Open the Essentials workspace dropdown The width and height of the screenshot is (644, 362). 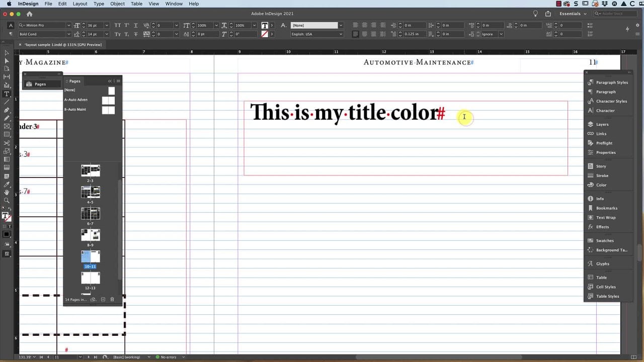click(573, 14)
